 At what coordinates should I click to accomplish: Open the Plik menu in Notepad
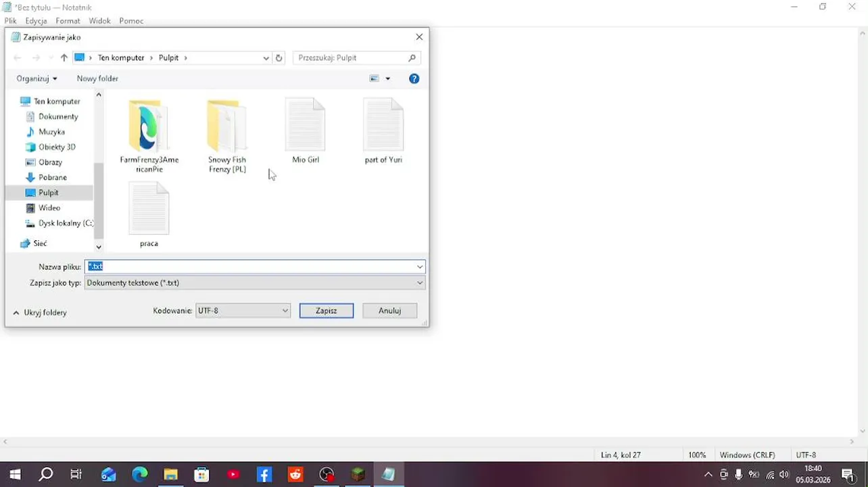pos(10,21)
